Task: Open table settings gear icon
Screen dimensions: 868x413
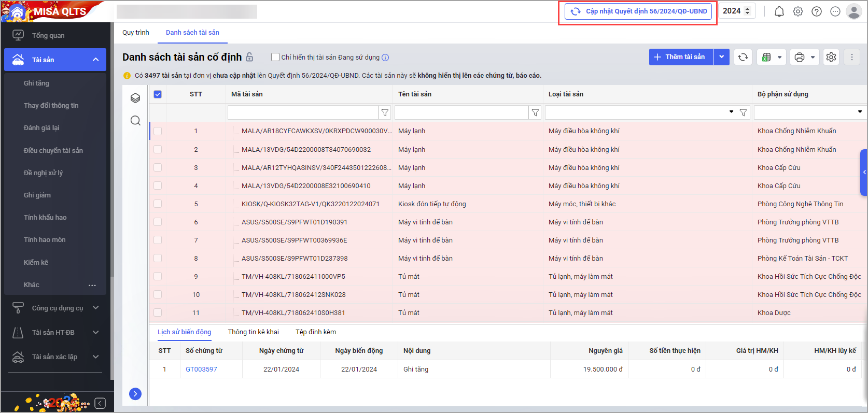Action: [831, 57]
